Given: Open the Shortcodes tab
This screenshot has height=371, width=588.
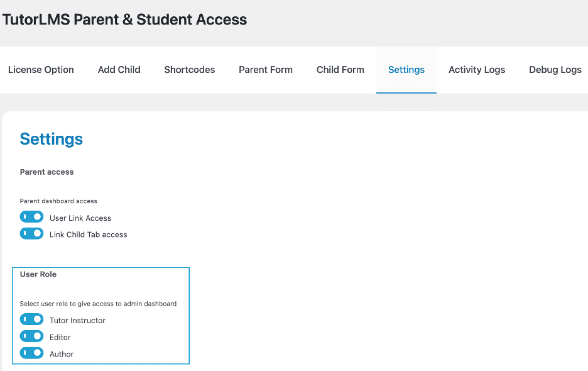Looking at the screenshot, I should coord(189,70).
